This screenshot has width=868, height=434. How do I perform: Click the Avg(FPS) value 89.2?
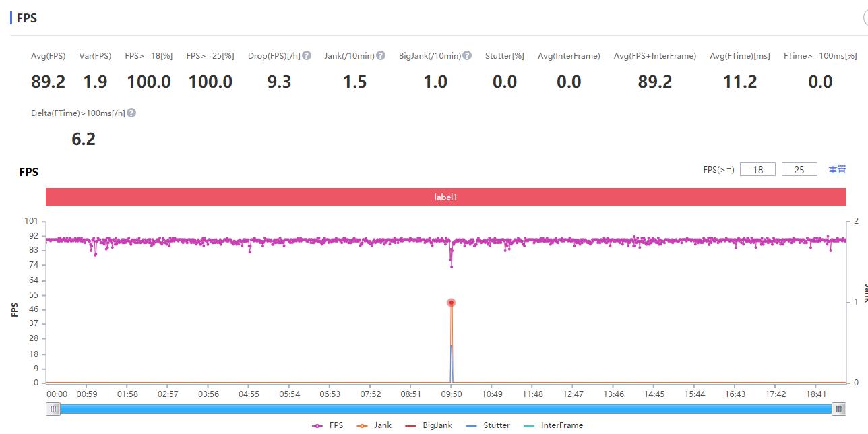point(49,82)
